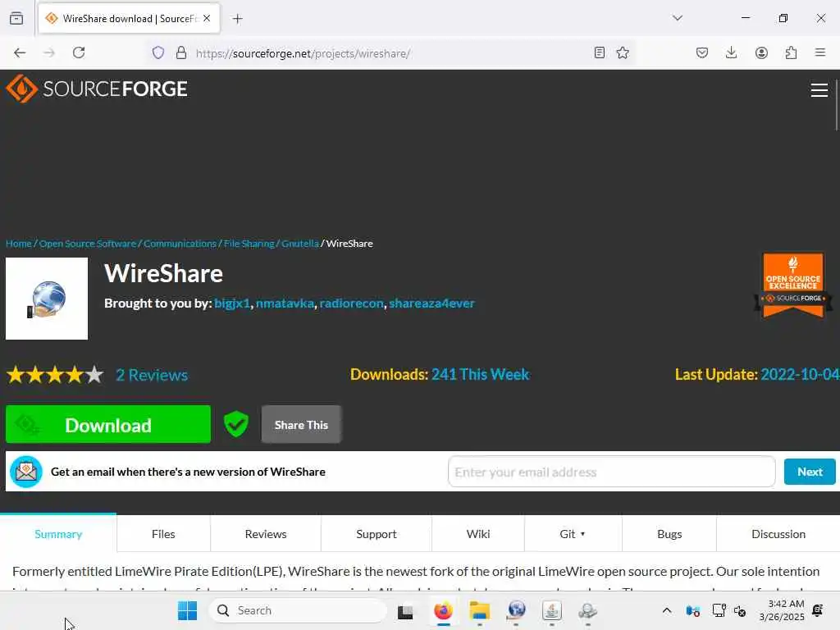Open the Firefox application menu
The height and width of the screenshot is (630, 840).
point(820,52)
